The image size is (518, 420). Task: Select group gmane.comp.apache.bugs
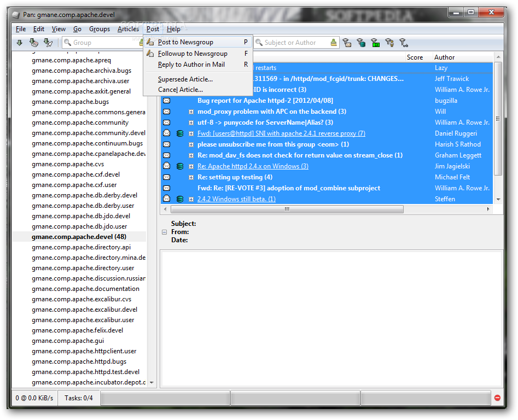[70, 102]
